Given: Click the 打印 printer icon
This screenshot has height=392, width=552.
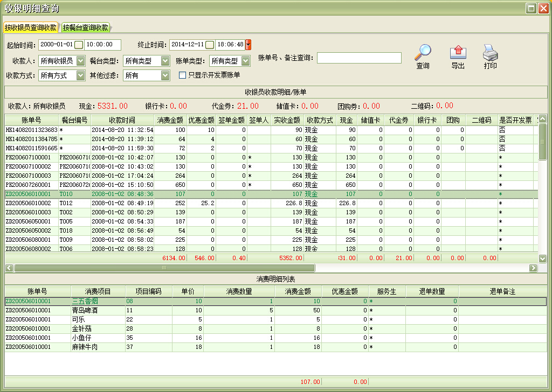Looking at the screenshot, I should coord(490,52).
